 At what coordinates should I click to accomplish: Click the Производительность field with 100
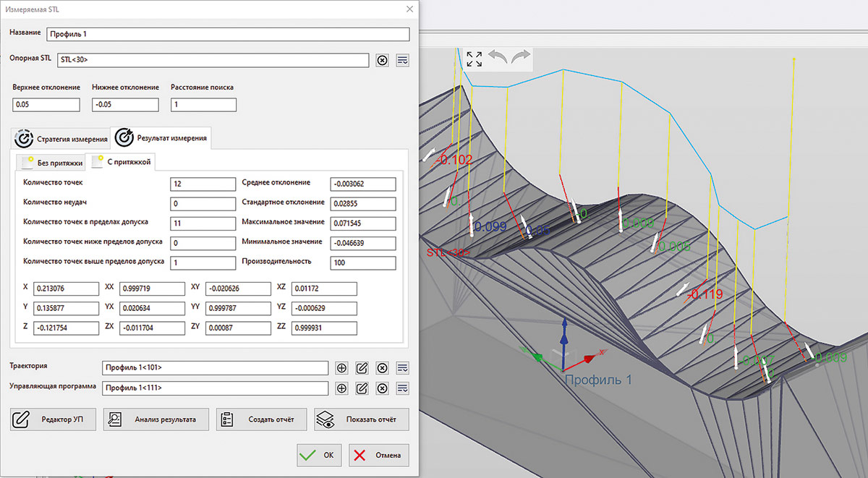pos(362,263)
